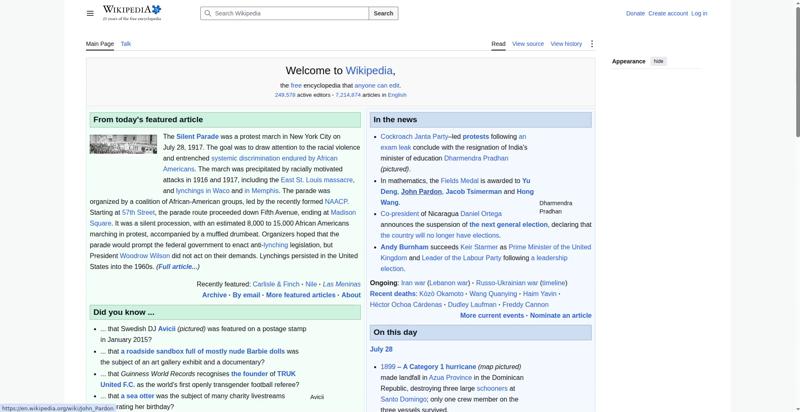The width and height of the screenshot is (800, 412).
Task: Click the Search Wikipedia input field
Action: (x=285, y=13)
